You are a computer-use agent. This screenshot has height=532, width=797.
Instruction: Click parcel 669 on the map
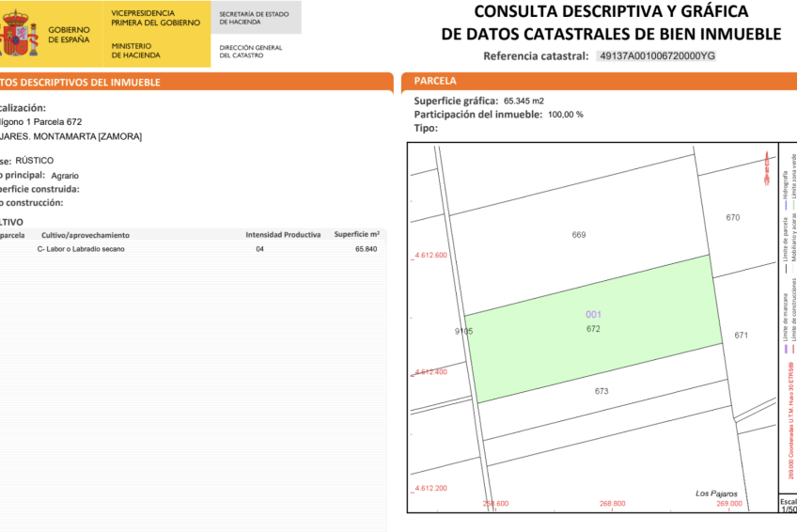[x=579, y=234]
